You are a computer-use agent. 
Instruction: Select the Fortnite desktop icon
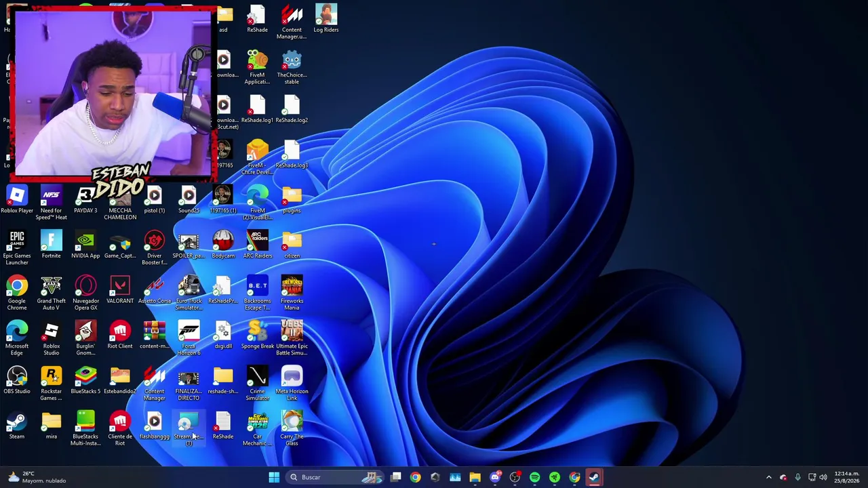tap(52, 245)
